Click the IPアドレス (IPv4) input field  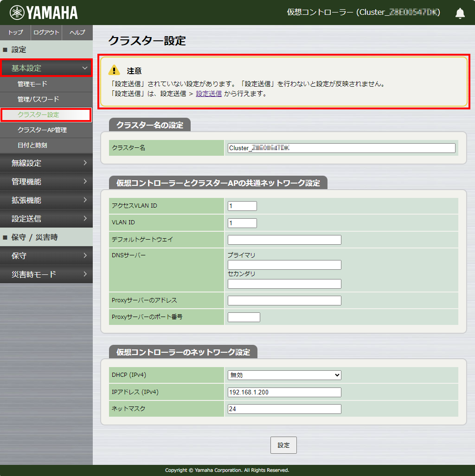(x=284, y=392)
